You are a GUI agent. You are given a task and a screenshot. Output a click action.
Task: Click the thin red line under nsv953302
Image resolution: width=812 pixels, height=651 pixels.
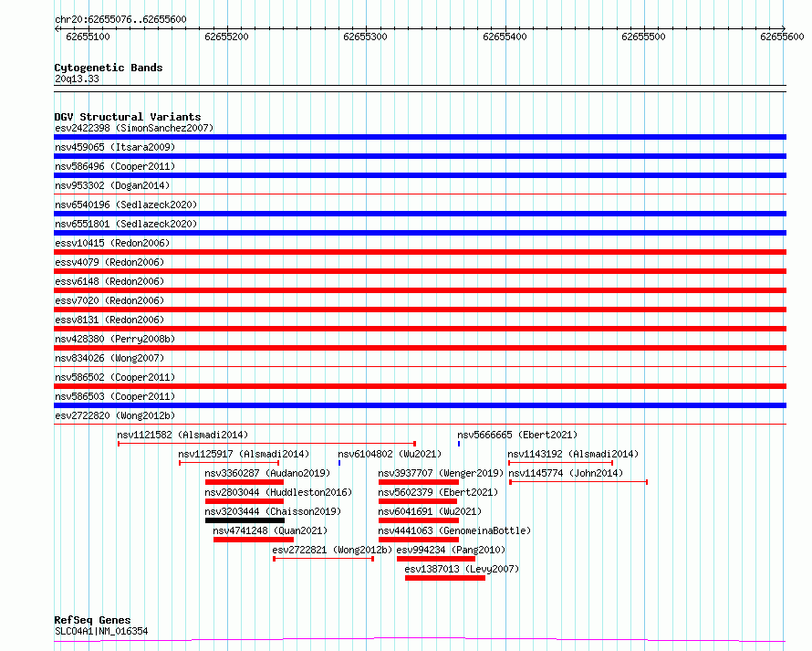420,194
